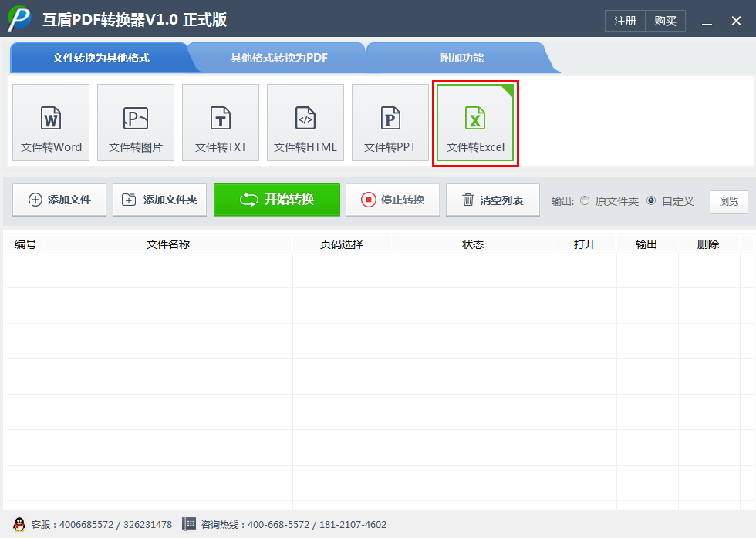This screenshot has width=756, height=538.
Task: Select the 文件转PPT conversion tool
Action: tap(390, 122)
